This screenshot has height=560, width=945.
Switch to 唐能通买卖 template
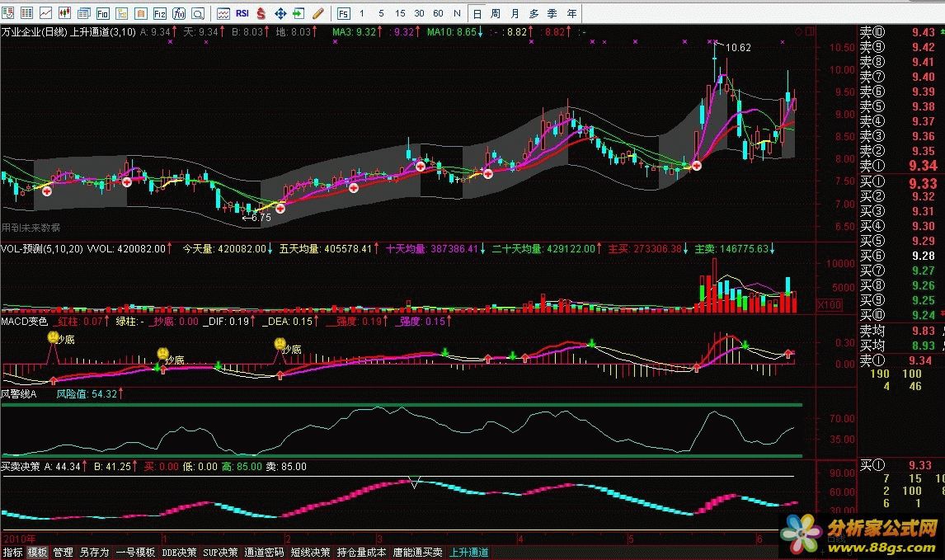click(x=417, y=552)
